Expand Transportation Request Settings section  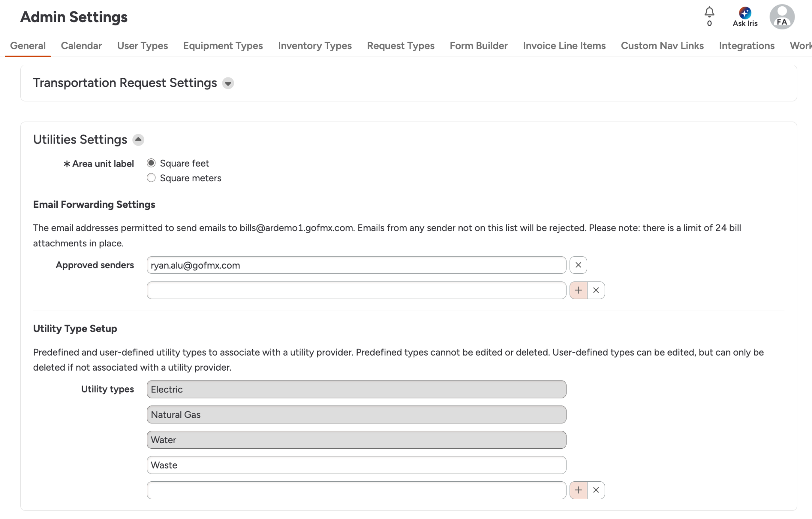(x=228, y=83)
